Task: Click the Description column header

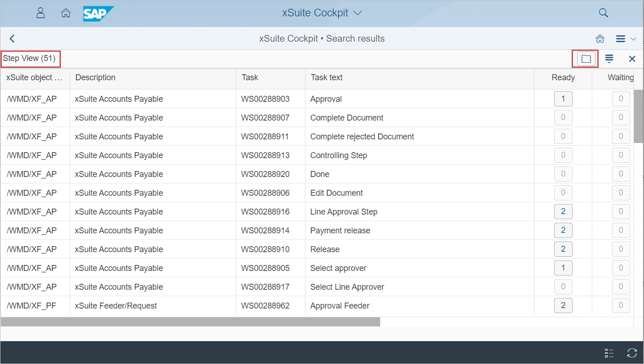Action: (95, 77)
